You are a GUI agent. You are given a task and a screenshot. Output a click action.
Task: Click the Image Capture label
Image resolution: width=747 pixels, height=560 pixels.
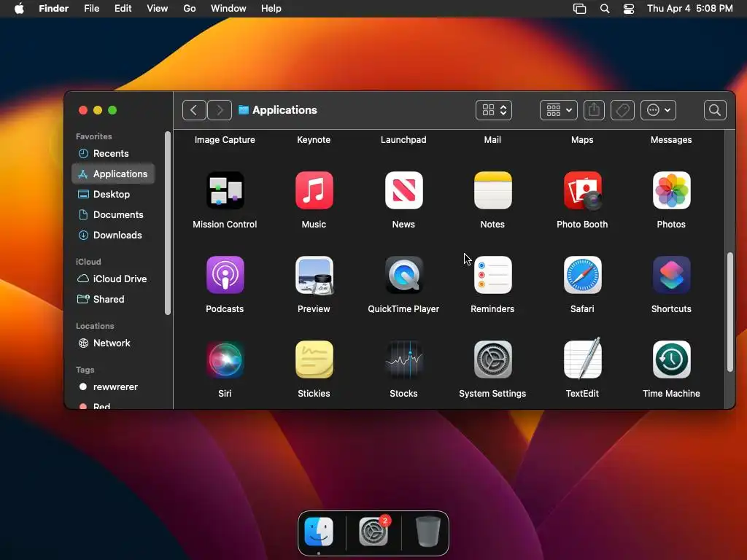tap(225, 139)
